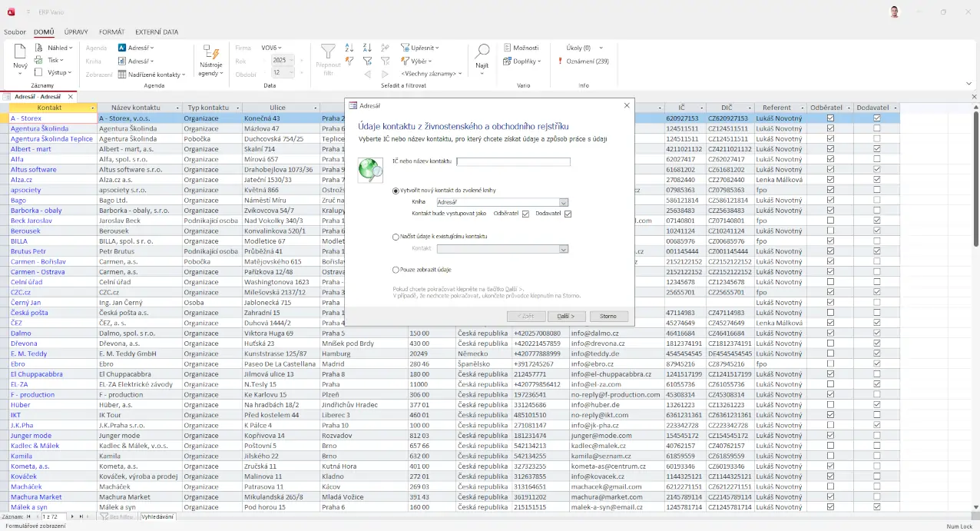Click the sort ascending A-Z icon
The height and width of the screenshot is (531, 980).
click(x=349, y=48)
